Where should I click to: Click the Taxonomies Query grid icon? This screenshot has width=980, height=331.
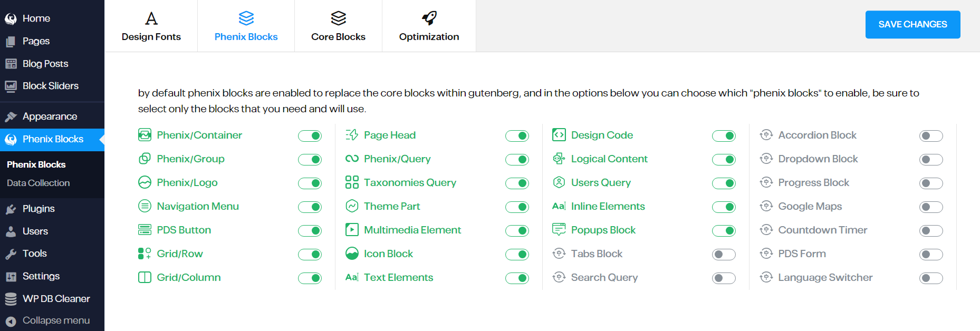pos(352,182)
